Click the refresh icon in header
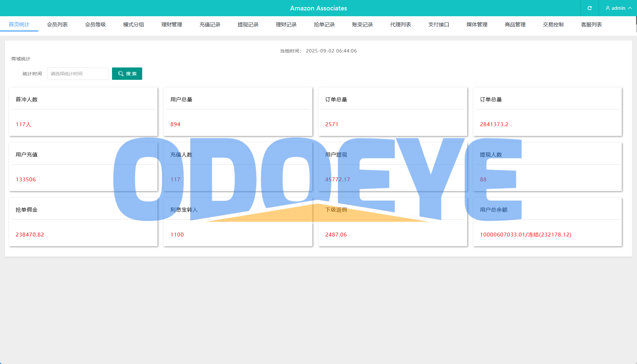The width and height of the screenshot is (637, 364). tap(589, 8)
